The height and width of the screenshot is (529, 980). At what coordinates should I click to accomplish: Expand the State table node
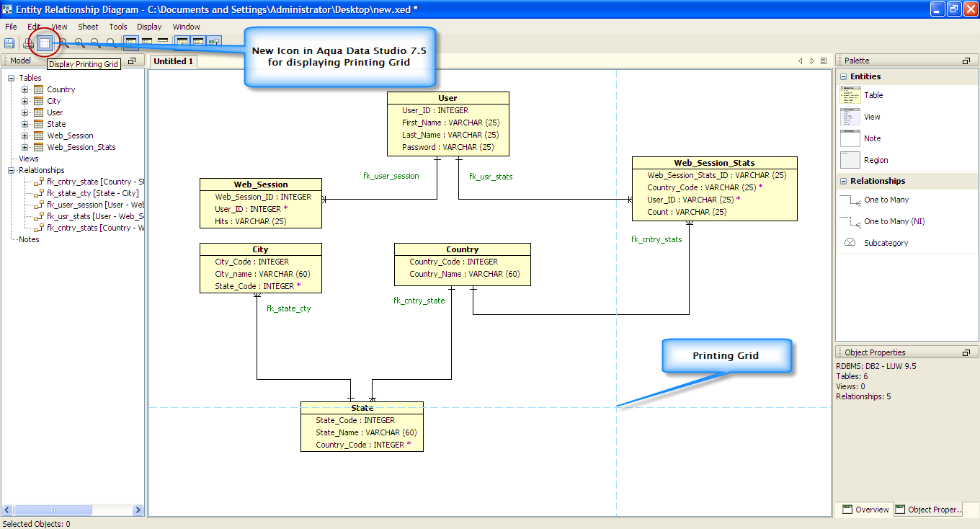[x=24, y=124]
